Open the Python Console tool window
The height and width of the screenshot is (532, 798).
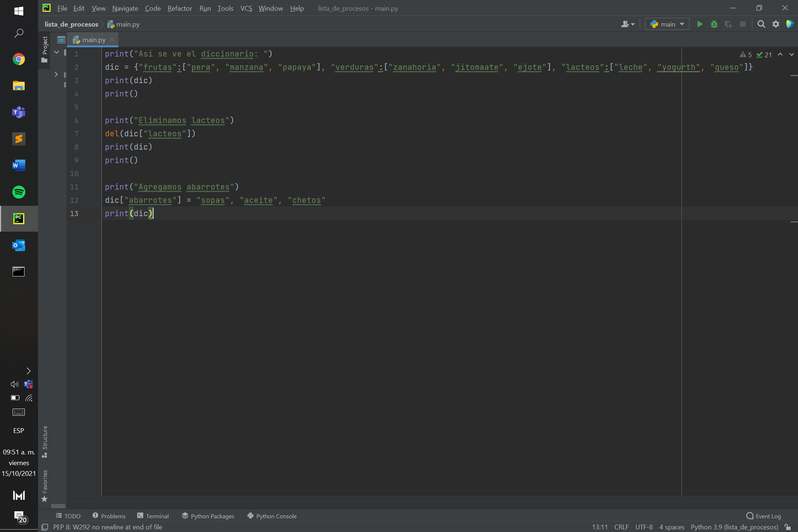coord(272,516)
